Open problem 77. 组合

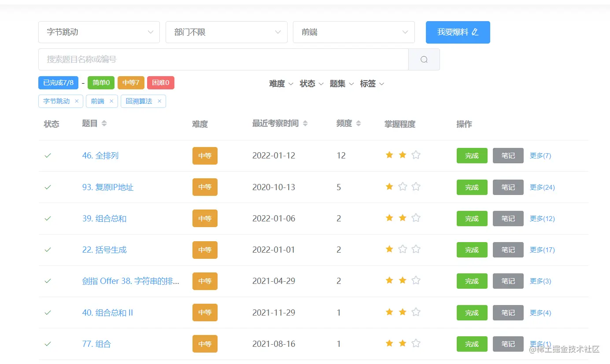pyautogui.click(x=96, y=344)
